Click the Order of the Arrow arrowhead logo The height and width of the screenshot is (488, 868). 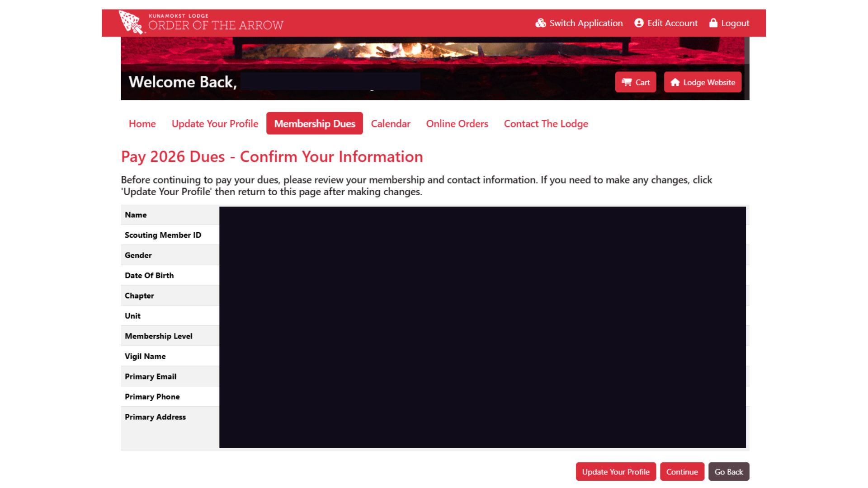[130, 22]
